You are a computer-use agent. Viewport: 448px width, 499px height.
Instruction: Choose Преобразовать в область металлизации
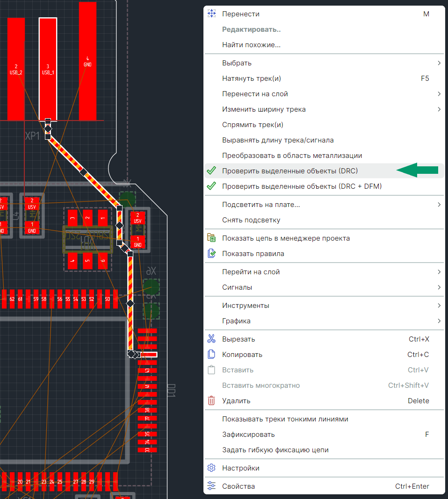pos(292,156)
